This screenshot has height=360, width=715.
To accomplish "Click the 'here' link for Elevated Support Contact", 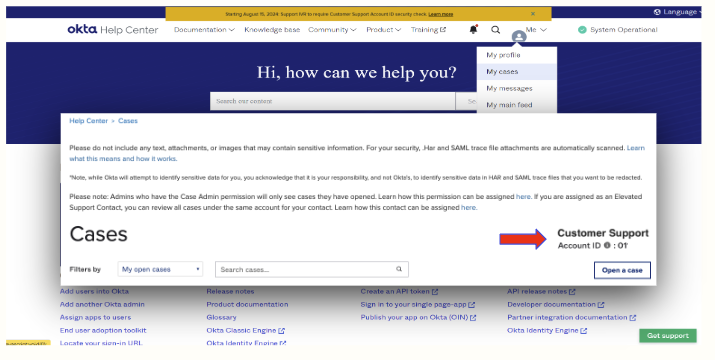I will pos(468,208).
